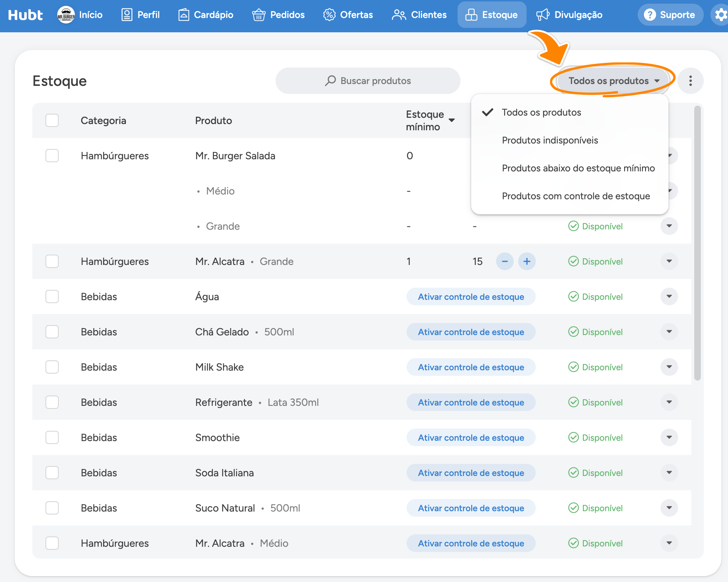
Task: Activate stock control for Mr. Alcatra Médio
Action: pyautogui.click(x=471, y=543)
